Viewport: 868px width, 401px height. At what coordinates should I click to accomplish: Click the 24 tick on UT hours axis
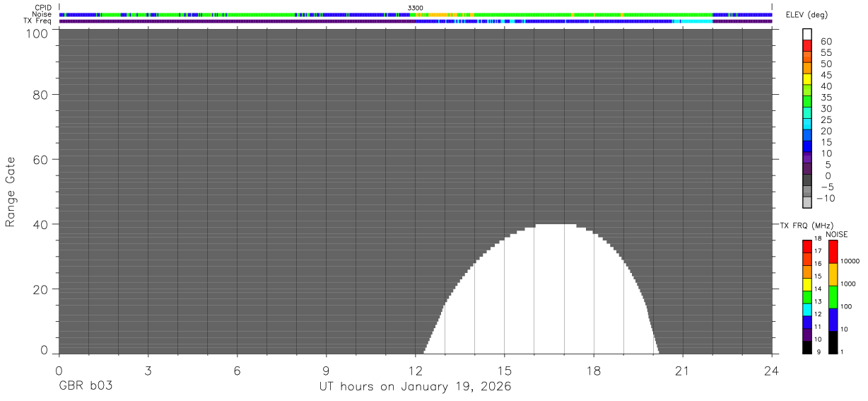click(772, 370)
